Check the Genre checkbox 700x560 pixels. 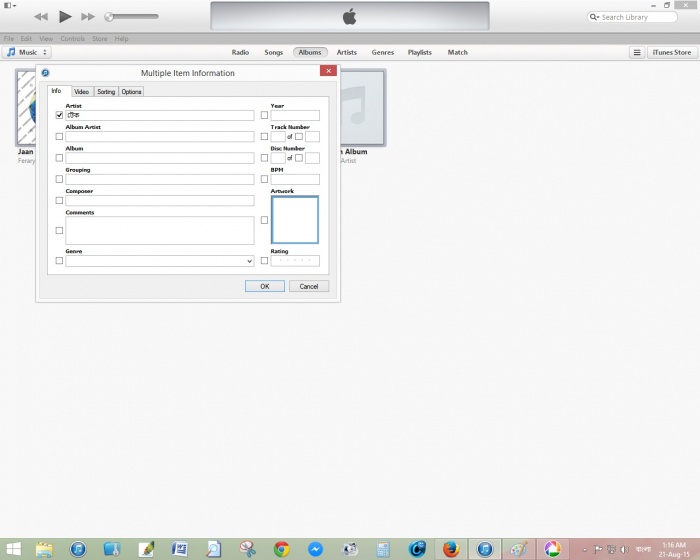point(59,261)
